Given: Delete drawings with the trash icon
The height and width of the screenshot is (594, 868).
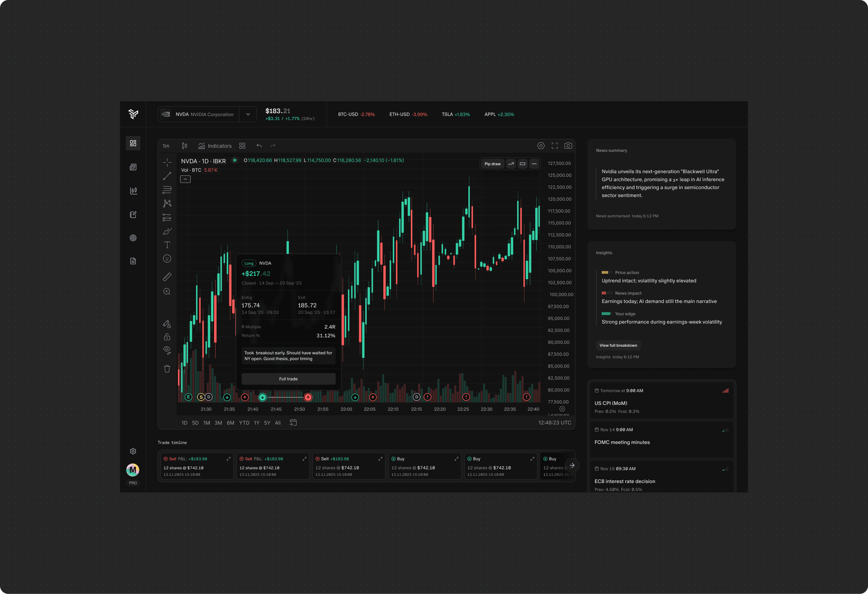Looking at the screenshot, I should [x=167, y=369].
